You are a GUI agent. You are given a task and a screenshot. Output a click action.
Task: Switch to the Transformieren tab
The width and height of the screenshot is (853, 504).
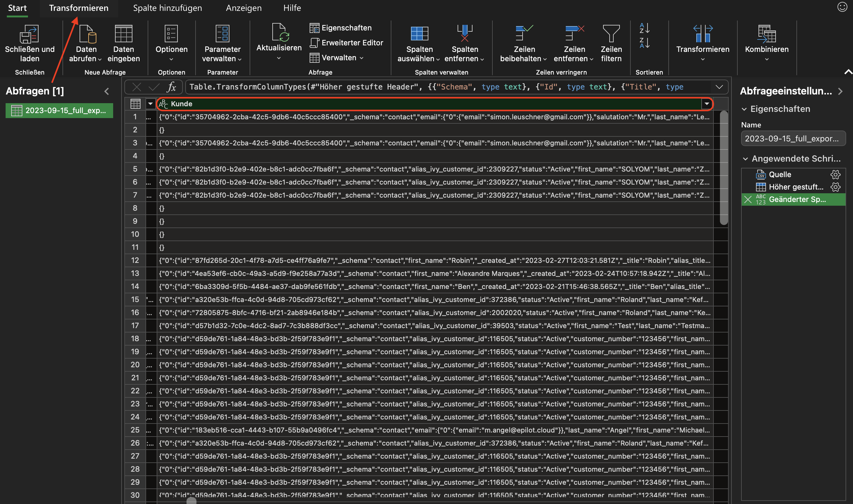click(x=78, y=8)
